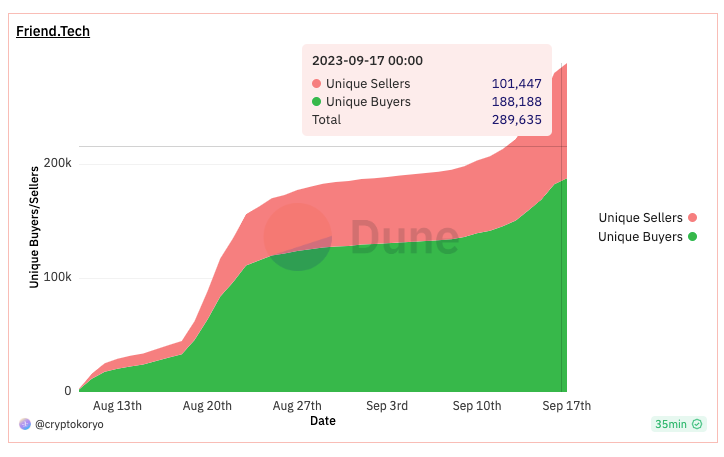Viewport: 724px width, 457px height.
Task: Click the tooltip Unique Buyers green dot
Action: pyautogui.click(x=316, y=102)
